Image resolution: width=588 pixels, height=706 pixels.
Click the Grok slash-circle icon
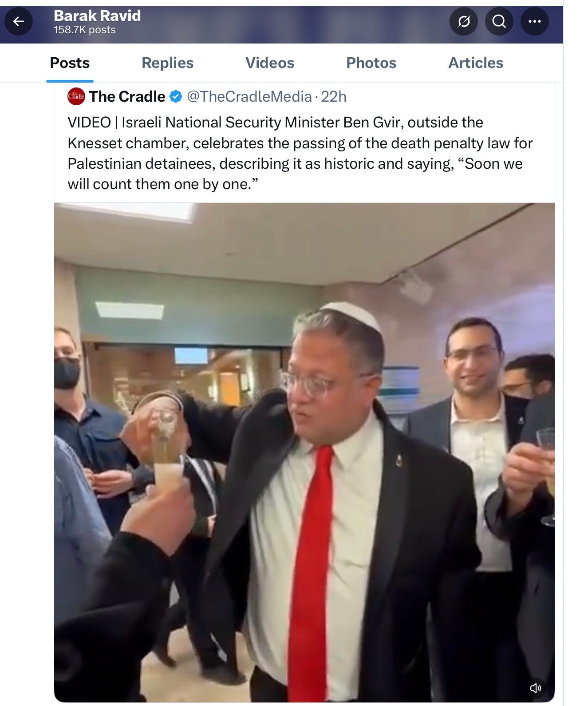point(464,21)
